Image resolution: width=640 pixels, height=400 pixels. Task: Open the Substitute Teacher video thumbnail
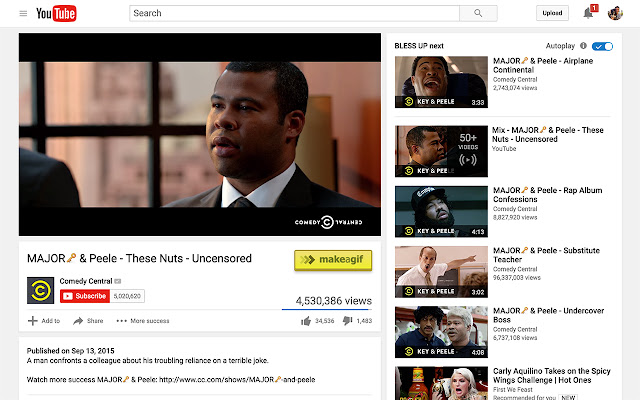441,272
